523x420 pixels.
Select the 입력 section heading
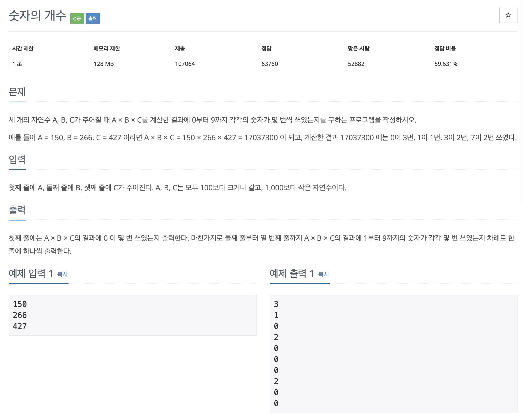17,159
